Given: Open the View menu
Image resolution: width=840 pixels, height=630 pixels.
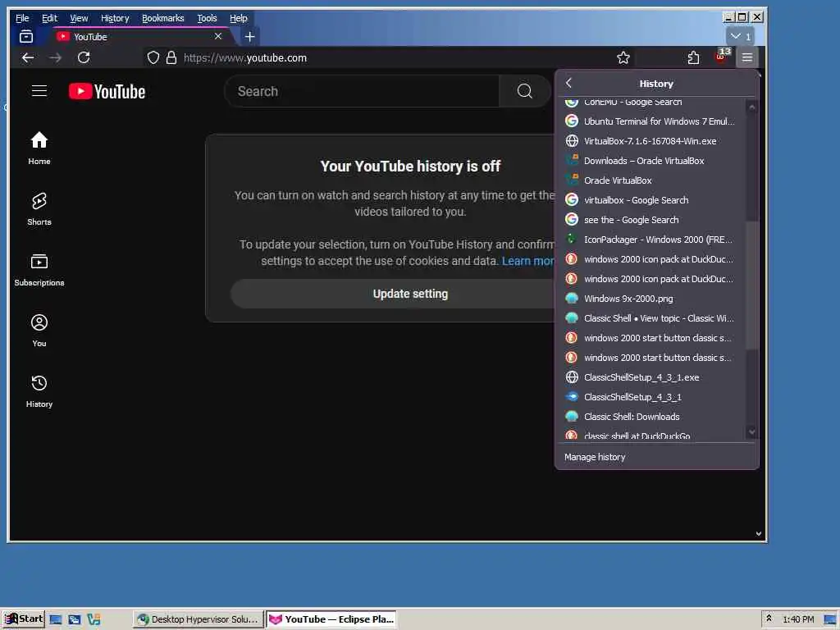Looking at the screenshot, I should [79, 18].
